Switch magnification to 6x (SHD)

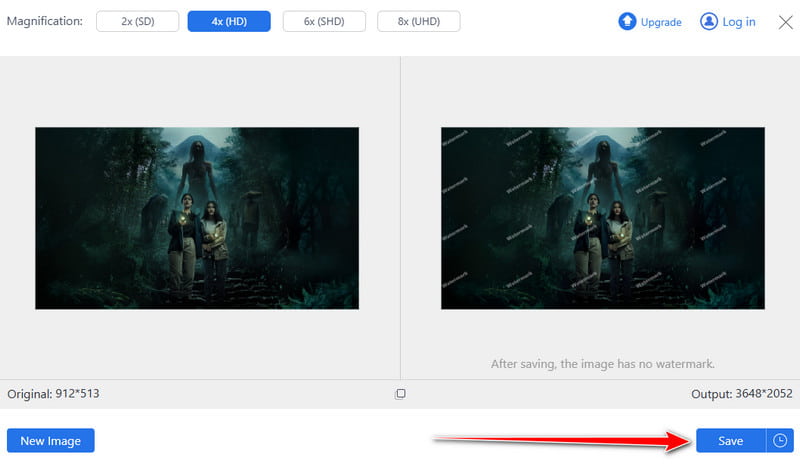pos(323,21)
